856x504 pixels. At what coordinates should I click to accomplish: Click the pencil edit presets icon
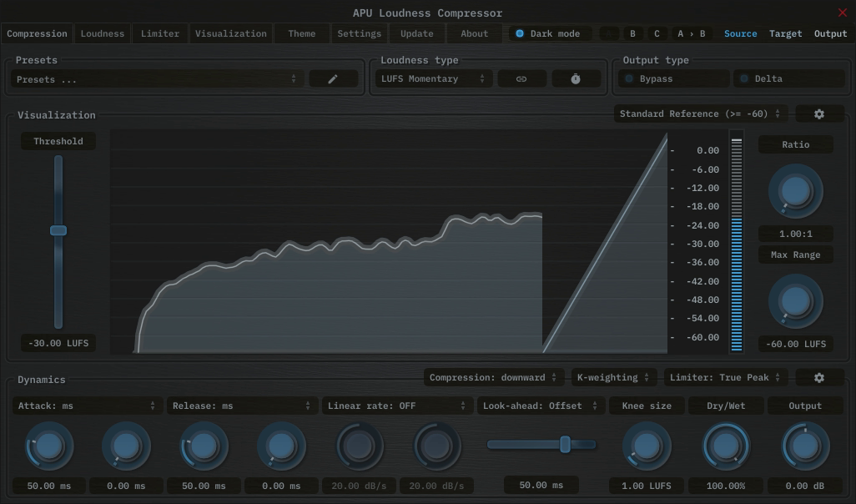click(333, 79)
